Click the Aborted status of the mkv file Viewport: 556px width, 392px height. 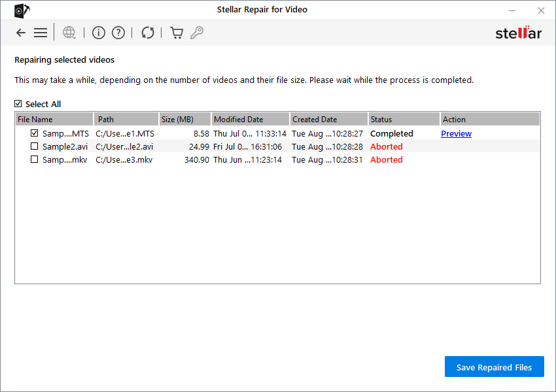point(386,159)
